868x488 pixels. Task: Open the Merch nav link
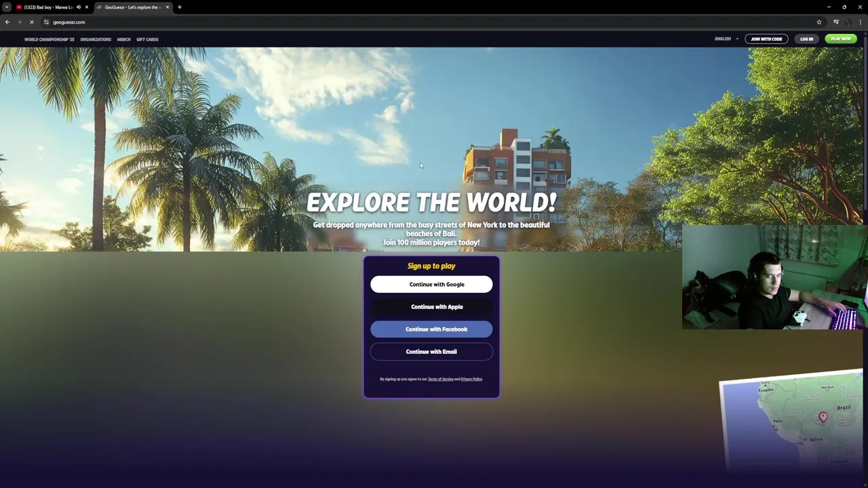(x=123, y=39)
